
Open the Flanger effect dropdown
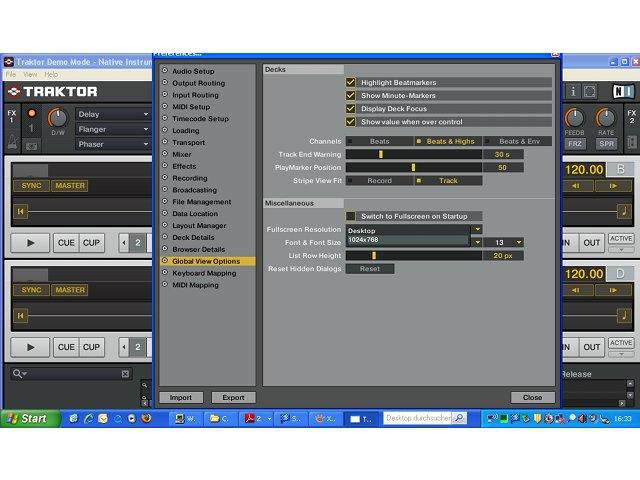tap(113, 129)
